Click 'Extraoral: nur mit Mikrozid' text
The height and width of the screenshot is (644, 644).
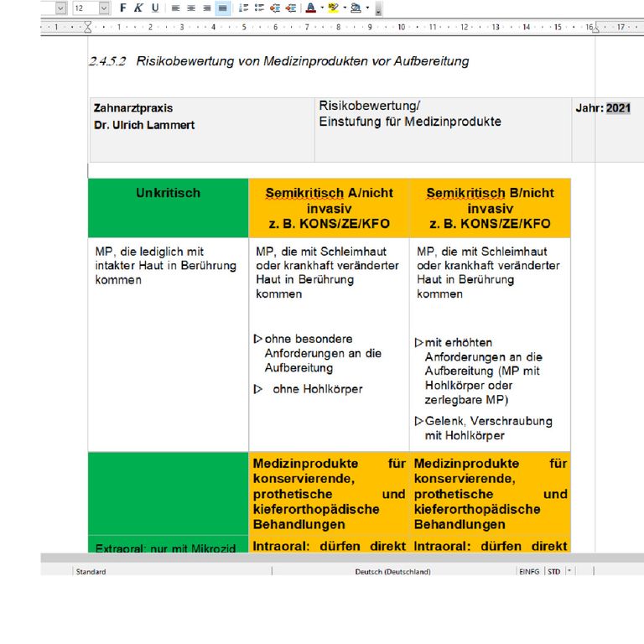(x=165, y=548)
